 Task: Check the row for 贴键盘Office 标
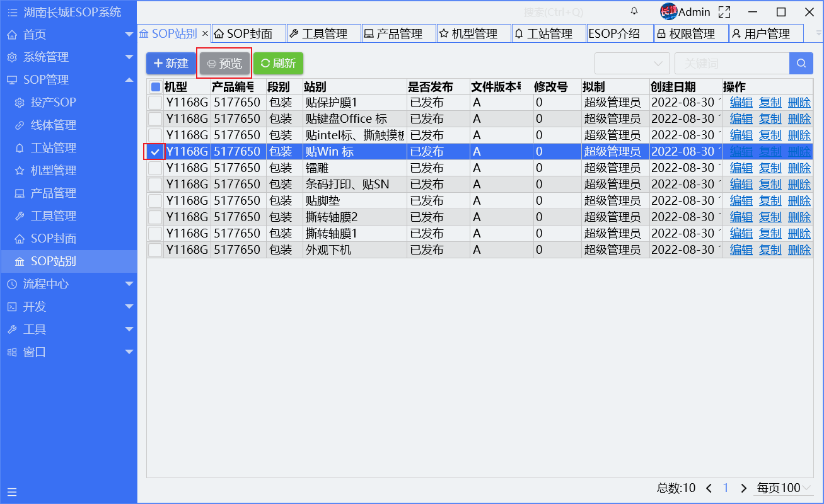[x=155, y=119]
